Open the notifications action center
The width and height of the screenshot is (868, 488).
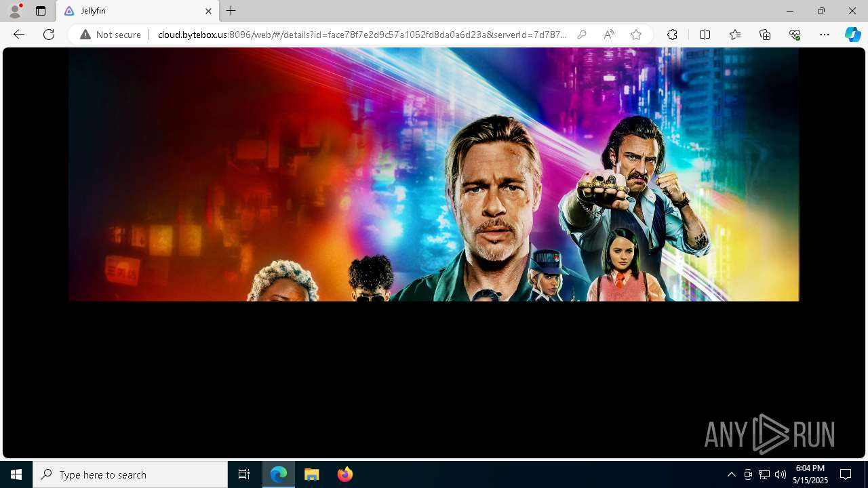pos(846,474)
